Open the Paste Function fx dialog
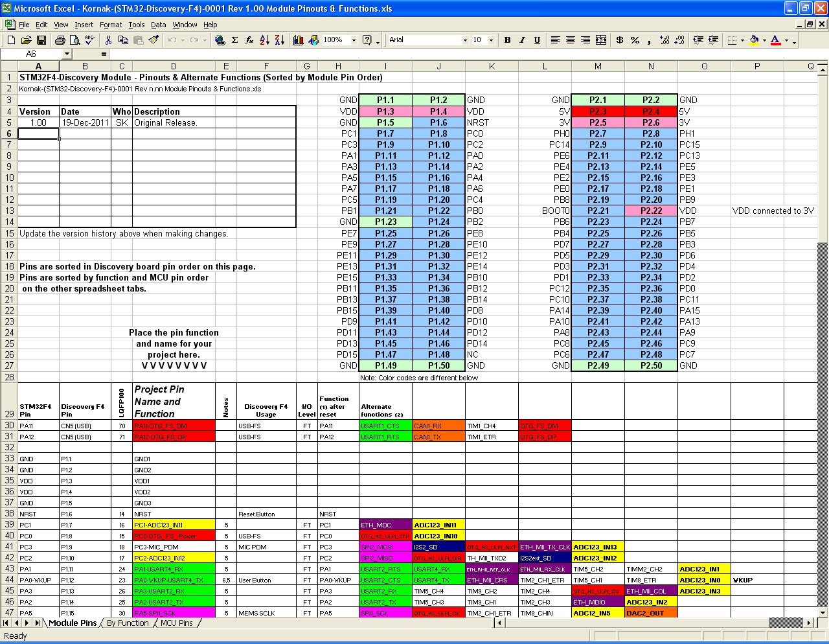The height and width of the screenshot is (644, 829). coord(250,40)
